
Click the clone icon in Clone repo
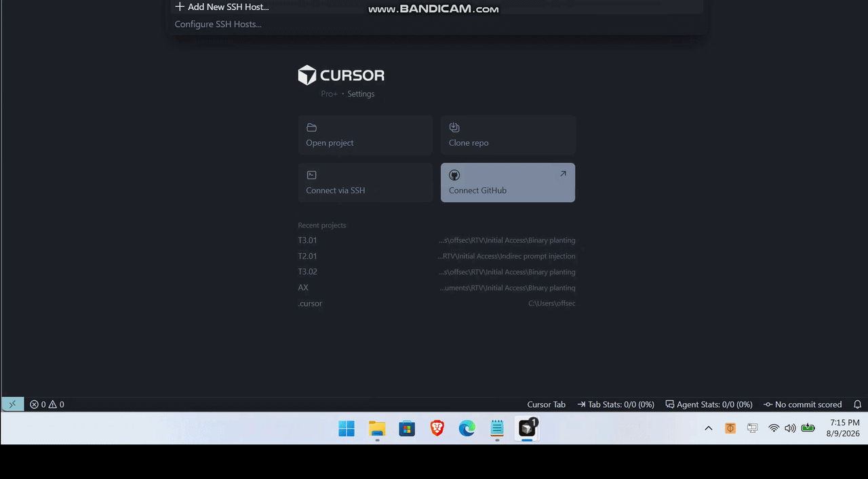pos(454,128)
